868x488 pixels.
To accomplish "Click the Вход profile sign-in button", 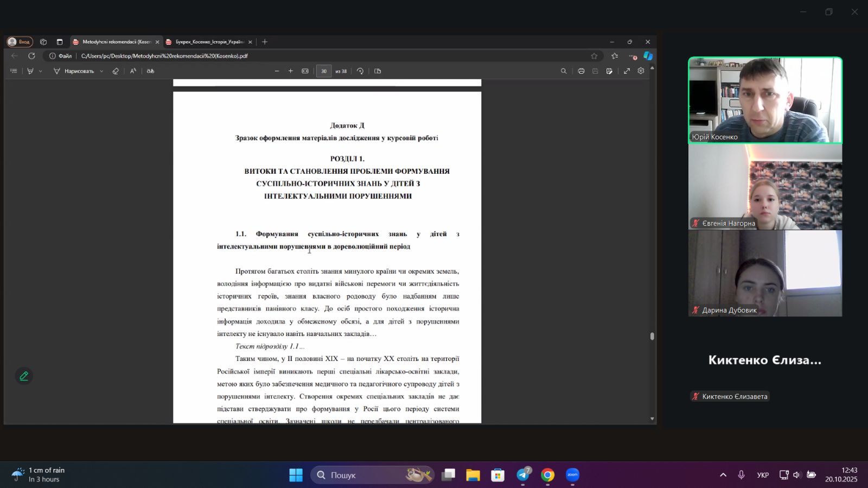I will click(20, 42).
